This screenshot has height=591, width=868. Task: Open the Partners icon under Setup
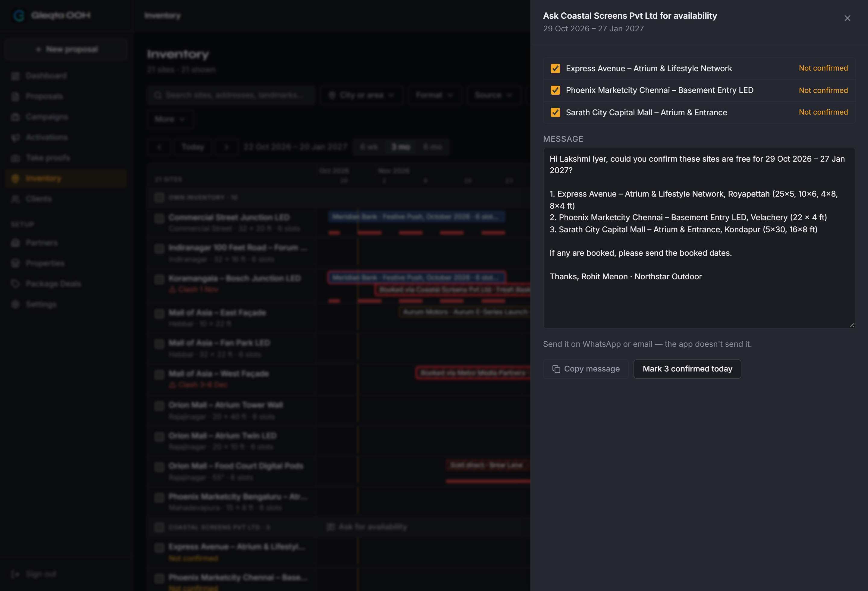15,243
